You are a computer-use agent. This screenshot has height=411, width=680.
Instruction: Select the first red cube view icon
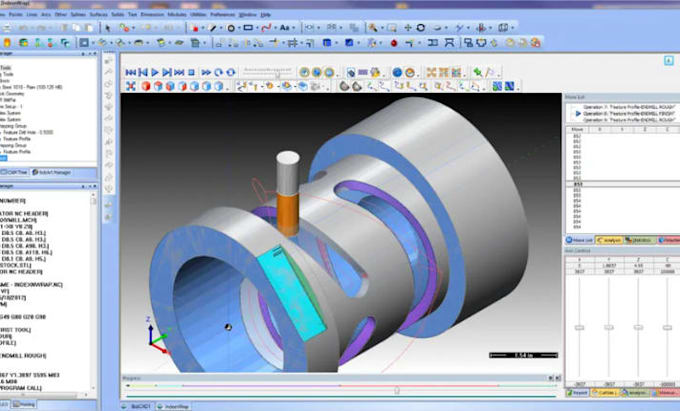146,86
